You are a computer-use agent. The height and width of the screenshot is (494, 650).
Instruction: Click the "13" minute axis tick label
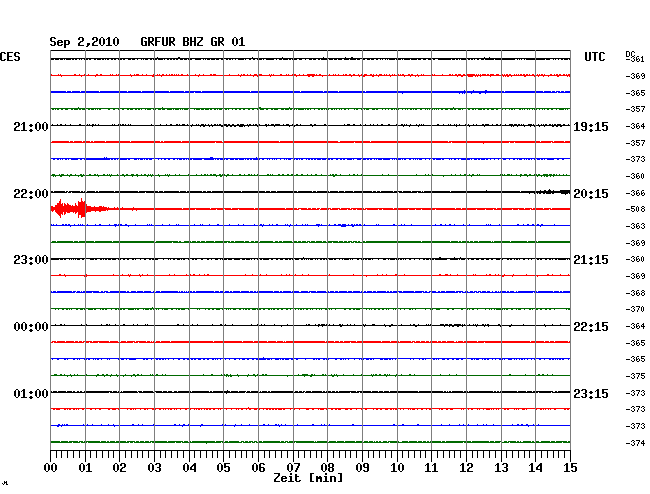pyautogui.click(x=501, y=468)
